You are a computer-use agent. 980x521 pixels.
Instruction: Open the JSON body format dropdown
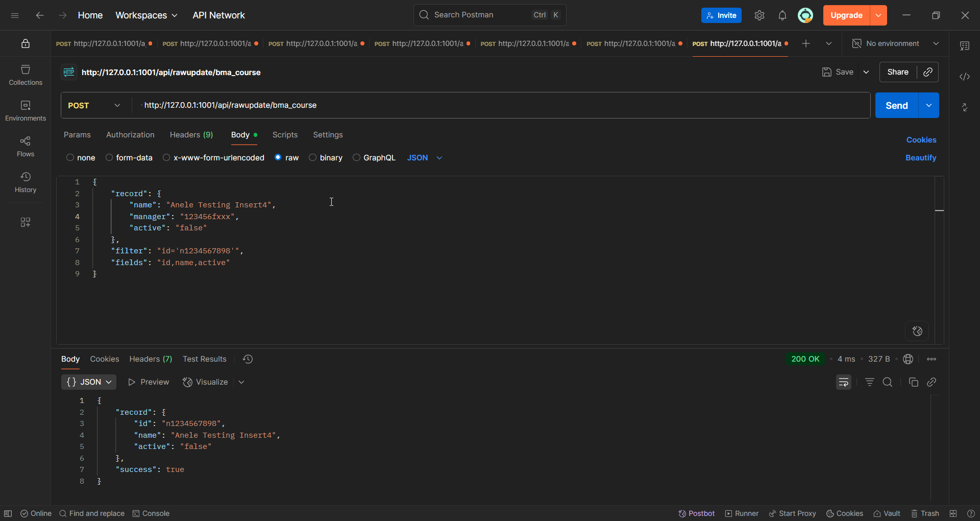point(425,158)
